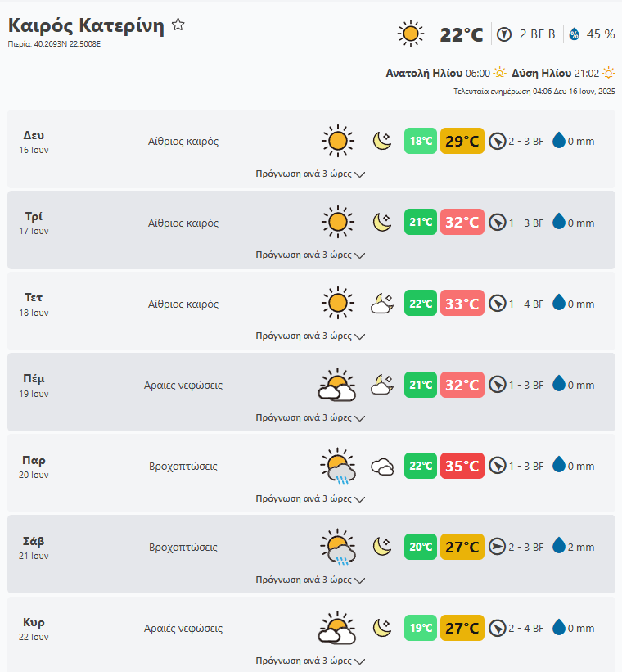
Task: Click the current weather sun icon beside 22°C
Action: click(x=411, y=34)
